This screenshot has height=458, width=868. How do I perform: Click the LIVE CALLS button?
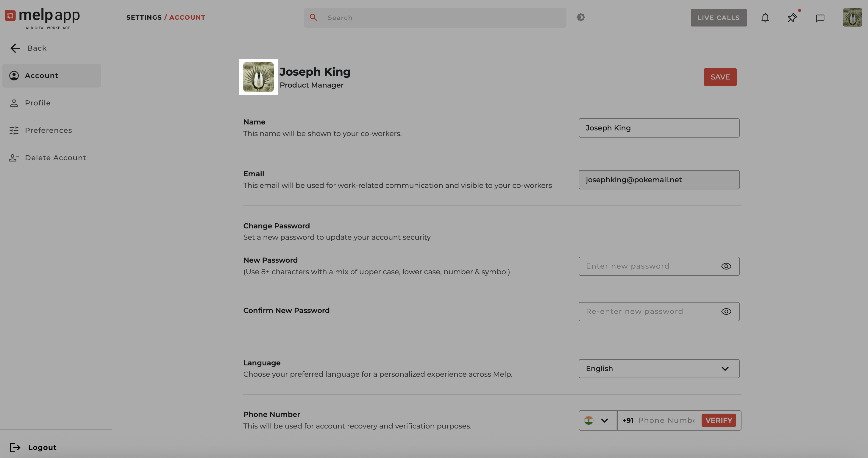[x=718, y=18]
